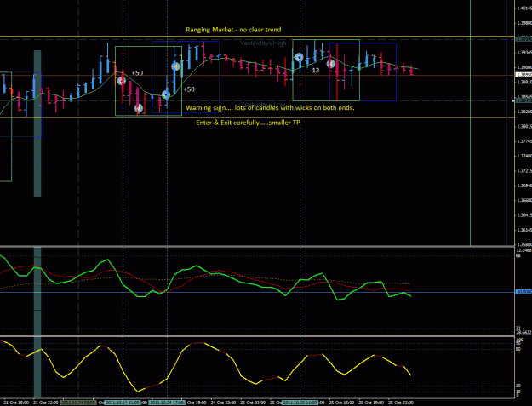
Task: Select the "Ranging Market - no clear trend" annotation
Action: [233, 30]
